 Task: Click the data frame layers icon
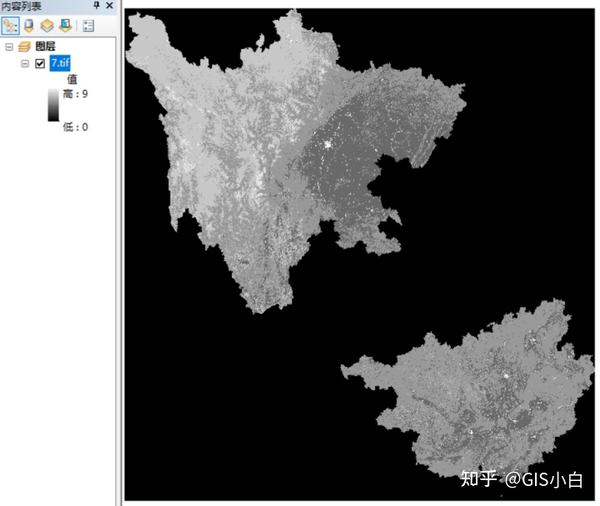coord(24,47)
